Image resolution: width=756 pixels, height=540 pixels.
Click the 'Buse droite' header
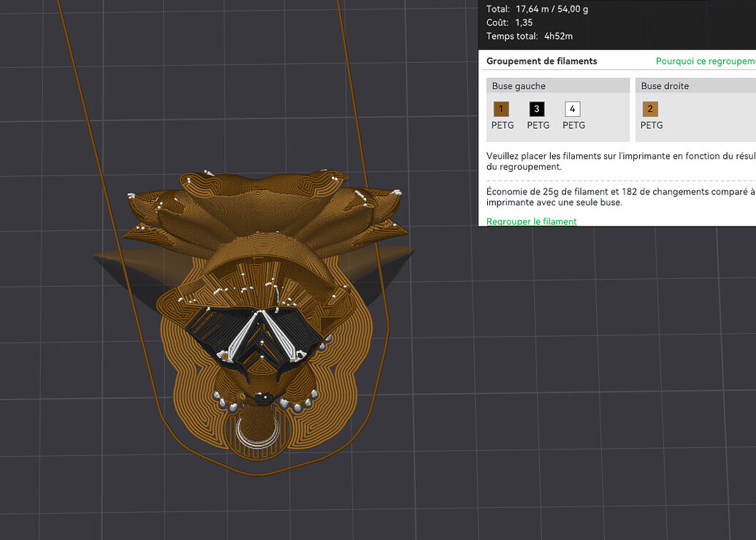695,85
